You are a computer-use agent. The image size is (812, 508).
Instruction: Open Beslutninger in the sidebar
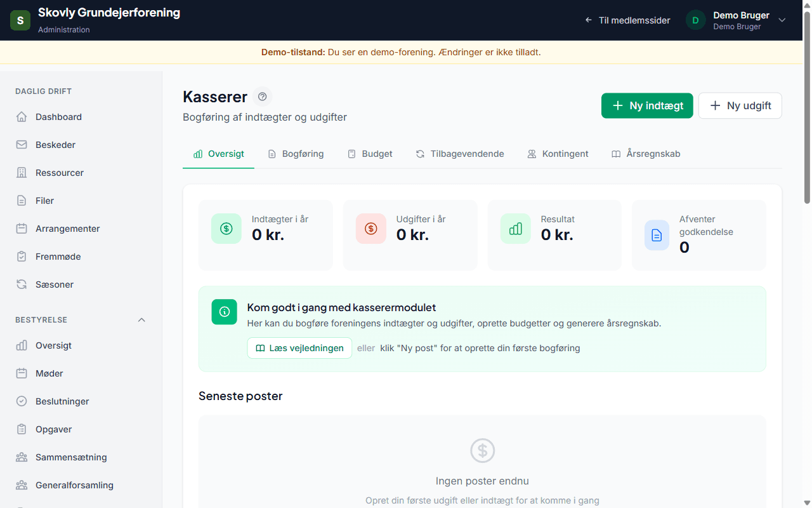click(81, 401)
